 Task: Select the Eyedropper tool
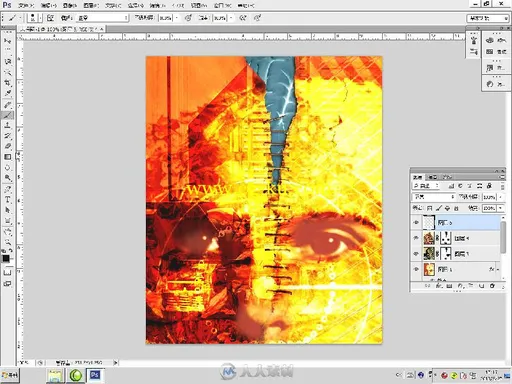pyautogui.click(x=8, y=93)
